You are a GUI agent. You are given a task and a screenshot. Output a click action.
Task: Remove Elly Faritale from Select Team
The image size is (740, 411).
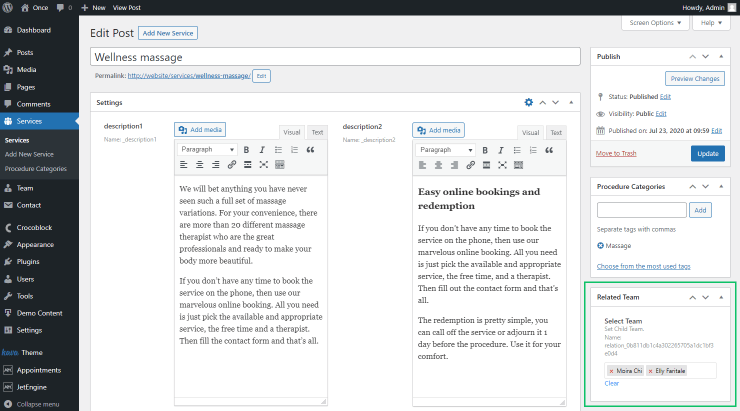pos(650,371)
